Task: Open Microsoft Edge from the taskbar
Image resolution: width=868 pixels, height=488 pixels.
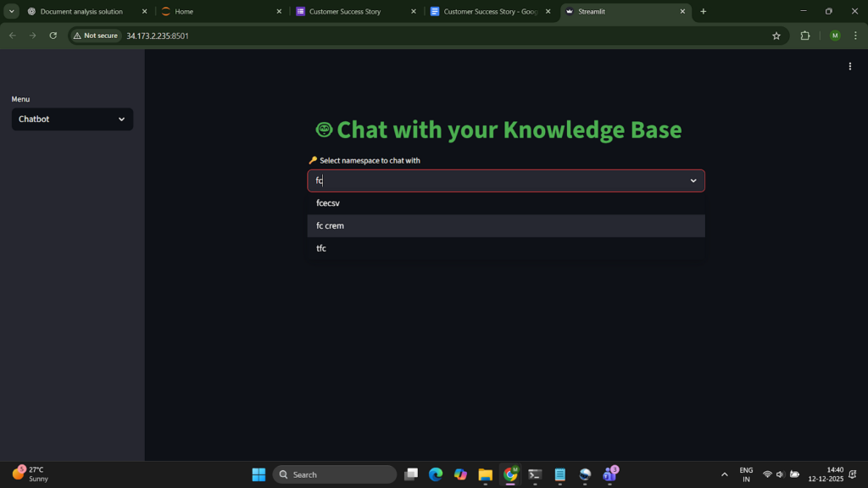Action: tap(436, 474)
